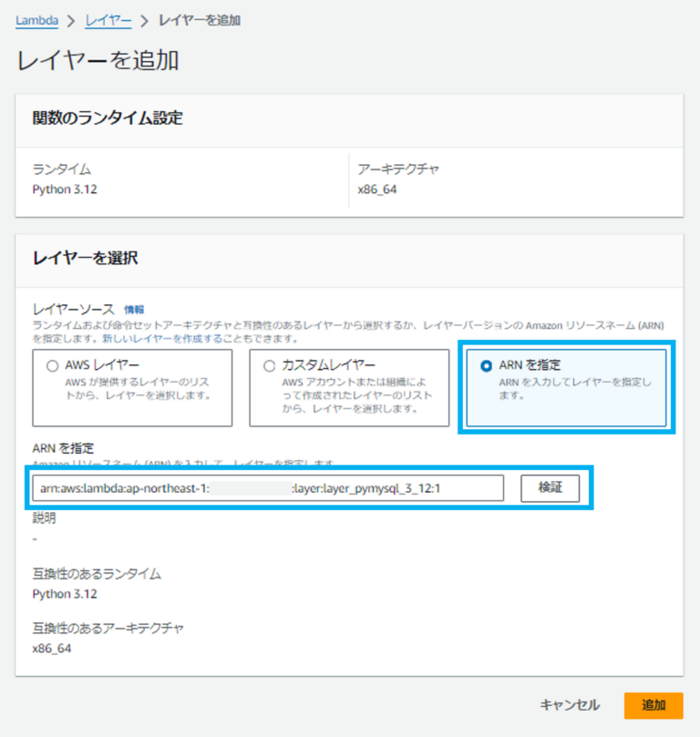Click the レイヤーを選択 section header

pos(85,258)
